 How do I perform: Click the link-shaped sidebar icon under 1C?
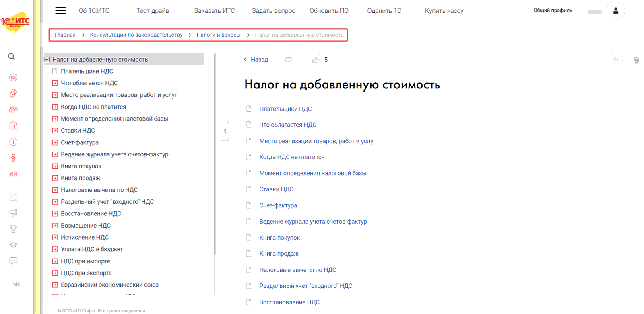click(13, 93)
